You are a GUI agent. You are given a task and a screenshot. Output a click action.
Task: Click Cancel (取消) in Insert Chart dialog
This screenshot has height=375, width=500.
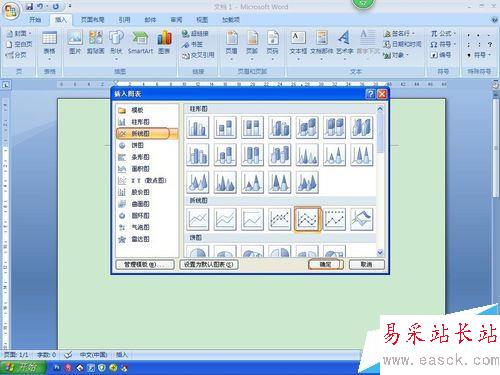366,264
